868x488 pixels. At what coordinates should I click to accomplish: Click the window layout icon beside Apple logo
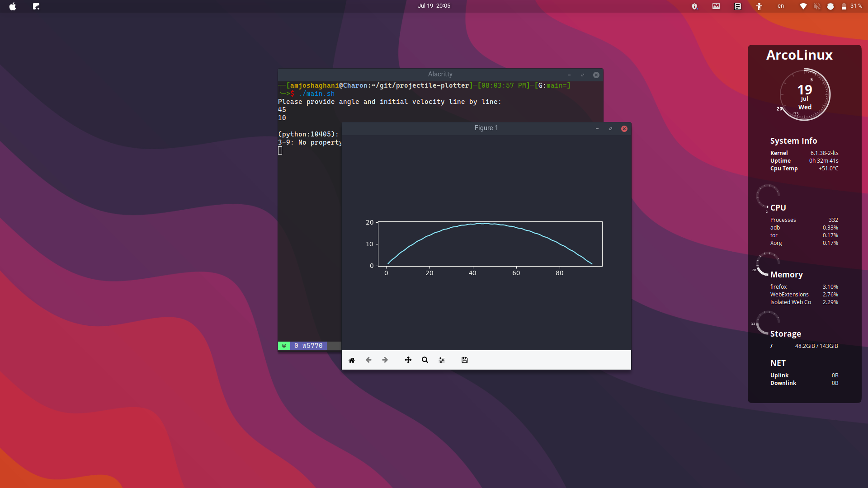[x=36, y=6]
